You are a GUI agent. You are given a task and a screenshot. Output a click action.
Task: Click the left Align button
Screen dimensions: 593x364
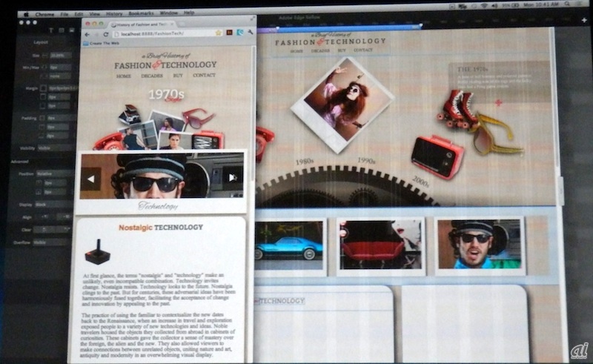(44, 216)
